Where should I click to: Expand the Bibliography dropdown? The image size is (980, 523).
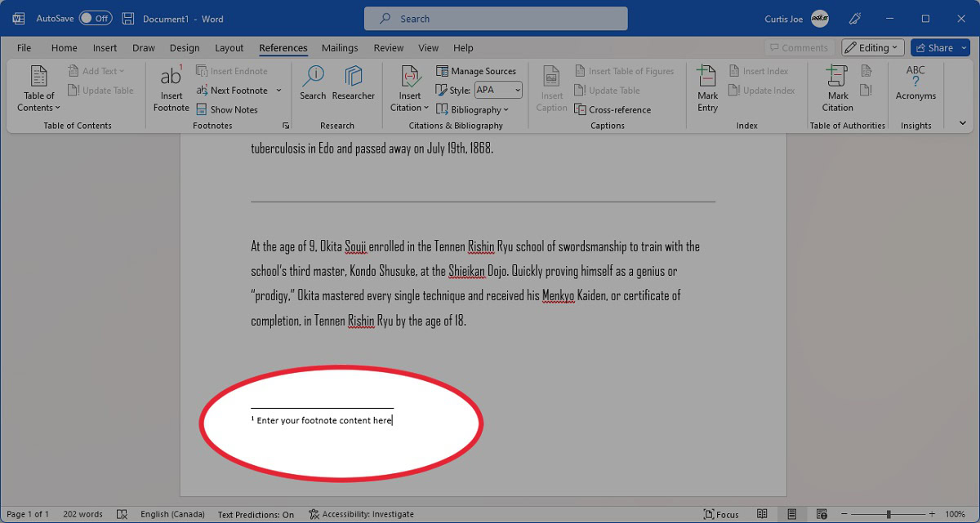point(472,109)
